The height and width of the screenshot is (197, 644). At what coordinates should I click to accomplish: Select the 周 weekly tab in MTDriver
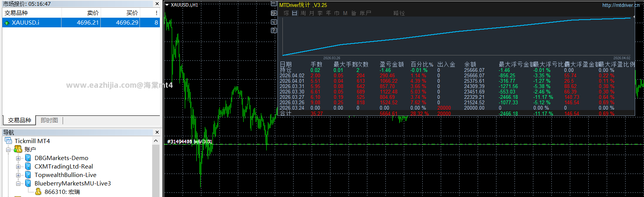(303, 13)
